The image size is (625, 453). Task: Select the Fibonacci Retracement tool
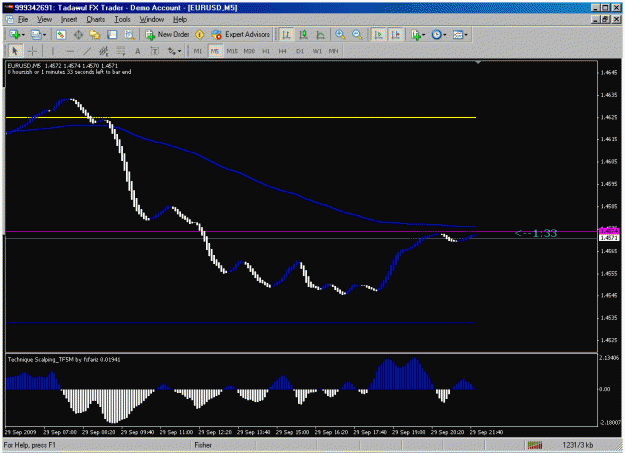pyautogui.click(x=121, y=51)
